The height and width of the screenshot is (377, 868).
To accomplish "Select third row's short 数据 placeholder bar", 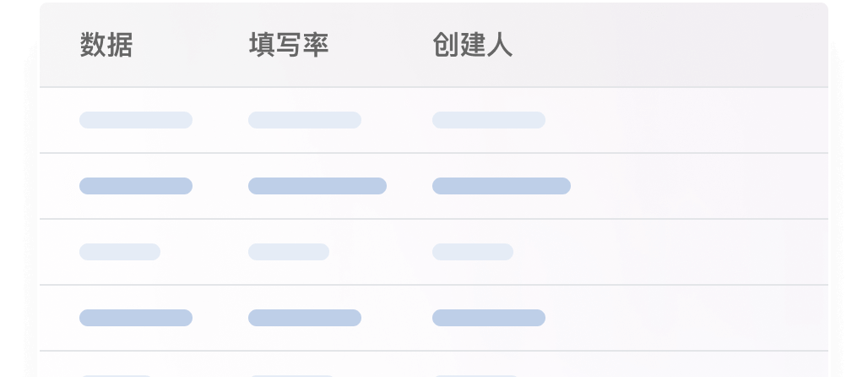I will [120, 252].
